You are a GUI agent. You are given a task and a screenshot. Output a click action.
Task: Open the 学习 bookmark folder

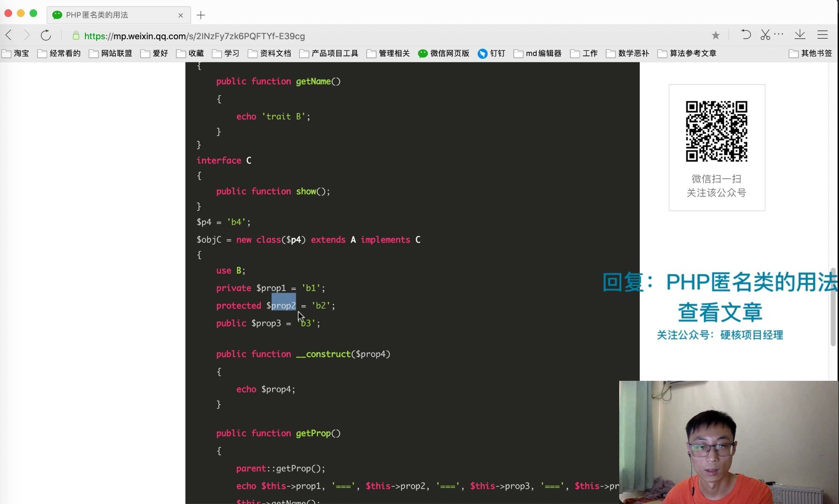coord(226,54)
